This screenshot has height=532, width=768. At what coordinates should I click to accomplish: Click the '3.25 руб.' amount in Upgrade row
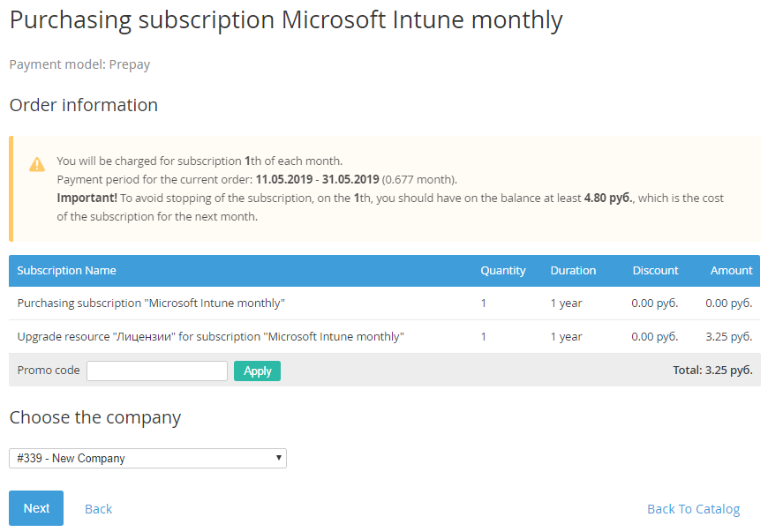(x=729, y=337)
